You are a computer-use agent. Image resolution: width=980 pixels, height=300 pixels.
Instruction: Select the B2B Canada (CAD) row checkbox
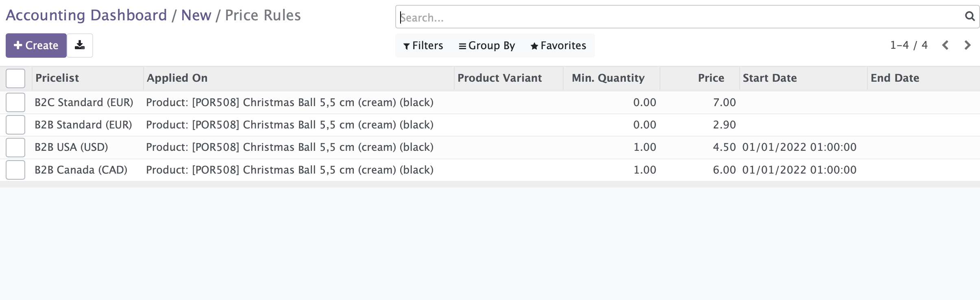point(15,170)
